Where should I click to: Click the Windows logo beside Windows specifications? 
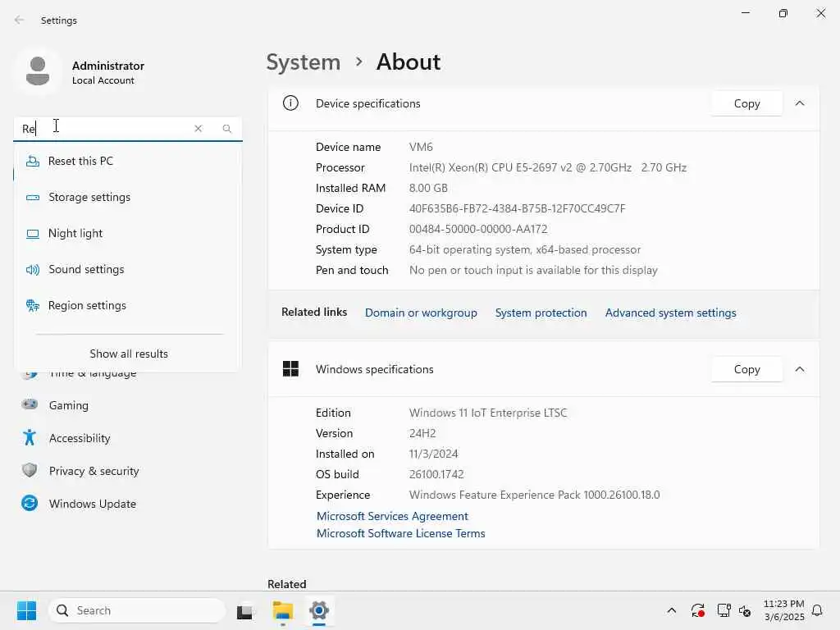290,368
